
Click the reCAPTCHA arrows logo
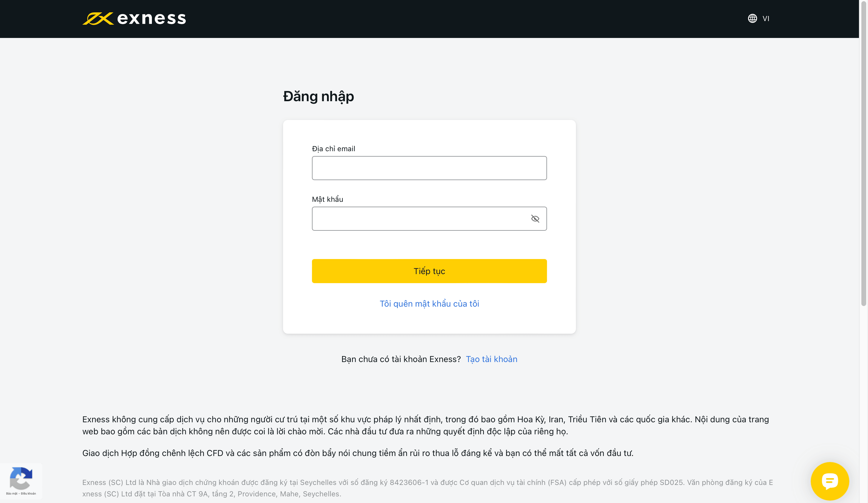(x=21, y=478)
